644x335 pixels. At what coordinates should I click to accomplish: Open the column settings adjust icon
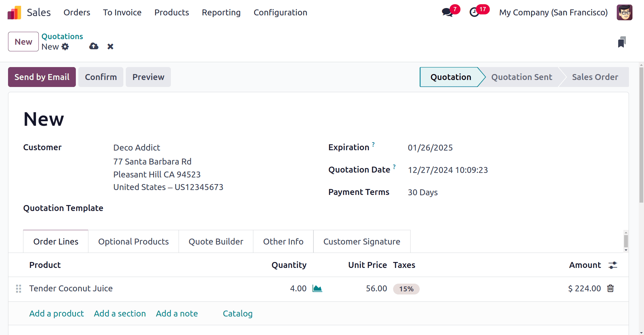click(613, 265)
